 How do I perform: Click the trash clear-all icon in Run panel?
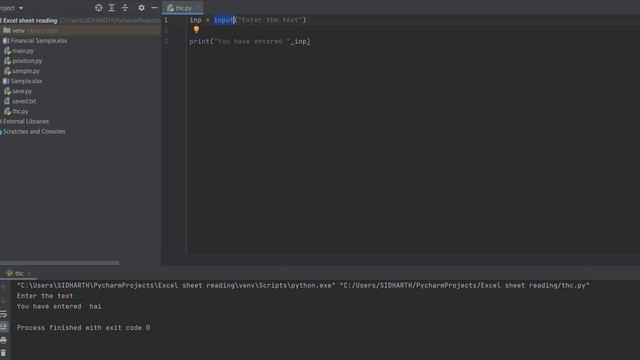[4, 353]
